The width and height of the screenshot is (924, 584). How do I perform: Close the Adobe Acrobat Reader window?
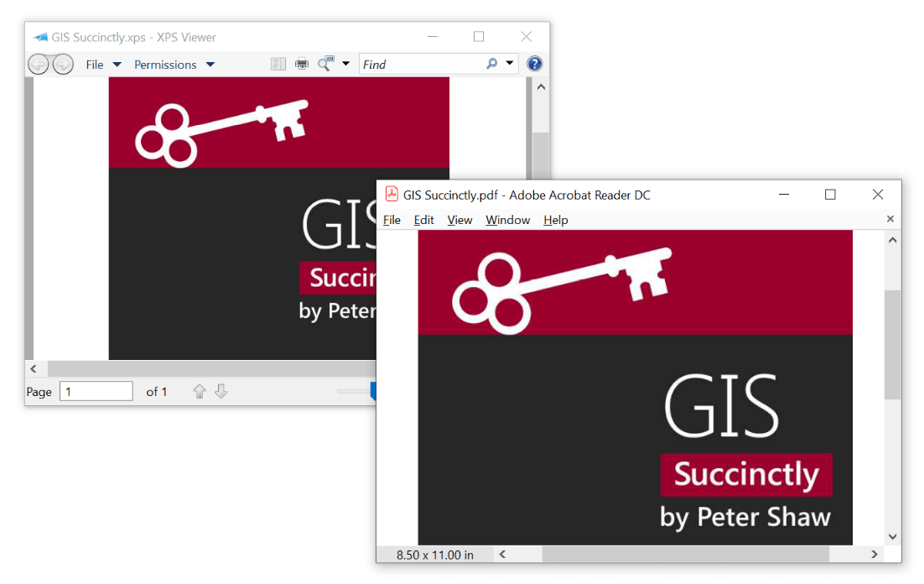pyautogui.click(x=877, y=195)
